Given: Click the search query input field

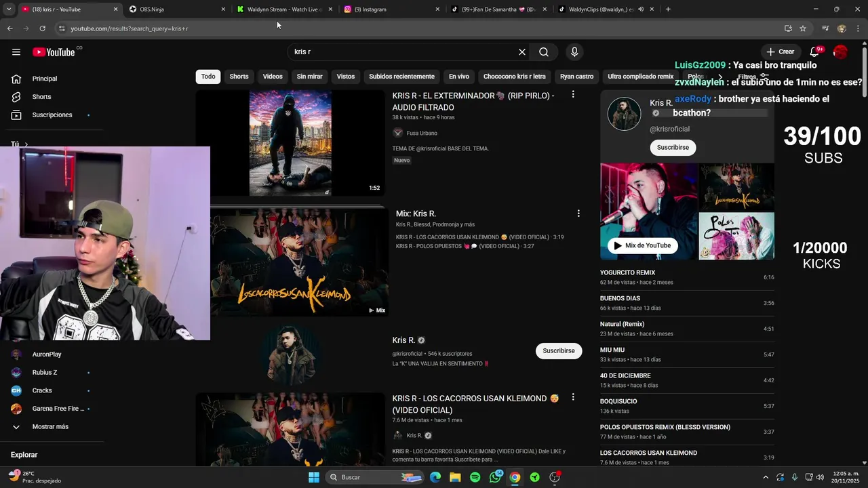Looking at the screenshot, I should 403,52.
